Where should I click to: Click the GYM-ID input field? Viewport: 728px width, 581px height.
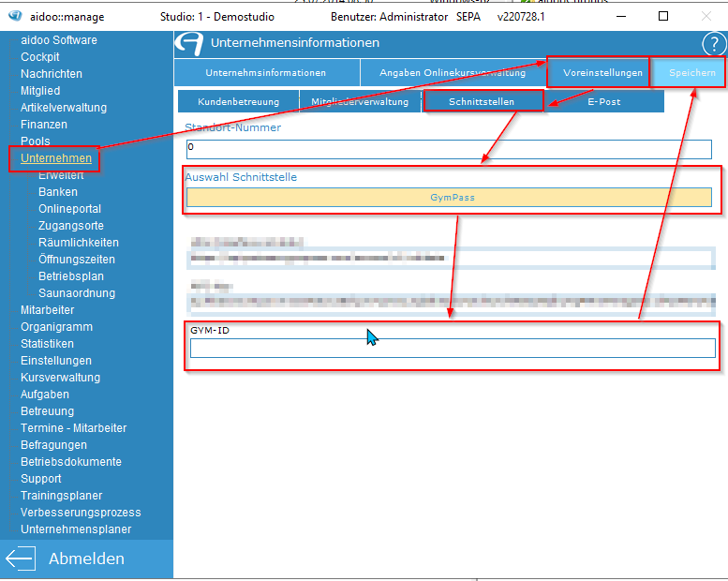453,349
